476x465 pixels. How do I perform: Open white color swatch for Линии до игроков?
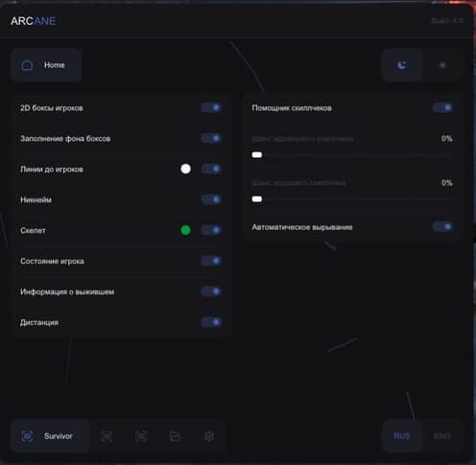tap(185, 169)
